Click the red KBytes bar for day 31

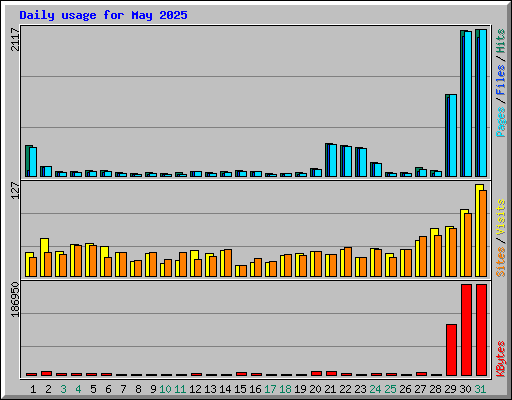coord(481,330)
